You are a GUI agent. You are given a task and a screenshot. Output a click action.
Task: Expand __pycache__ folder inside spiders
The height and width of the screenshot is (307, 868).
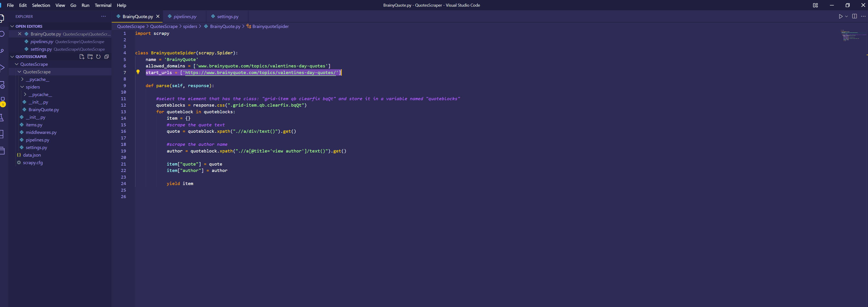pyautogui.click(x=25, y=94)
